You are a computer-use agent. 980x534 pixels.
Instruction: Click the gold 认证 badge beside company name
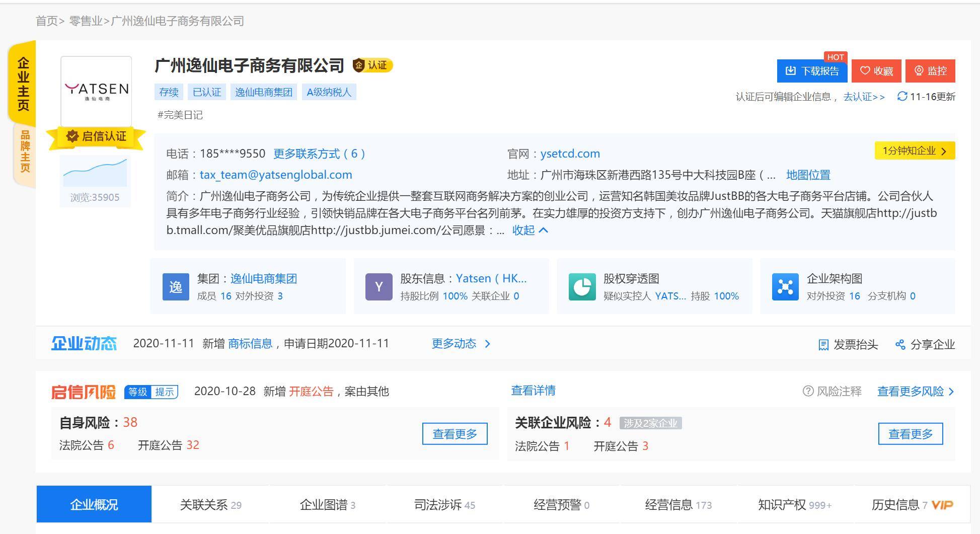pyautogui.click(x=372, y=65)
